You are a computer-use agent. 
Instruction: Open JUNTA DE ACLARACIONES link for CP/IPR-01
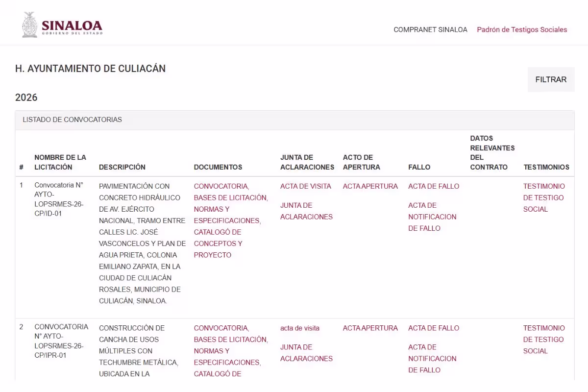coord(306,353)
